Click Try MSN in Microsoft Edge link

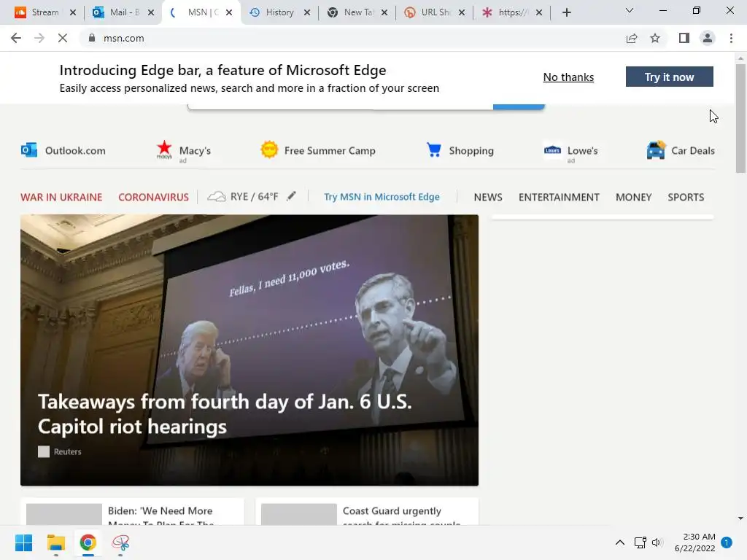(382, 197)
